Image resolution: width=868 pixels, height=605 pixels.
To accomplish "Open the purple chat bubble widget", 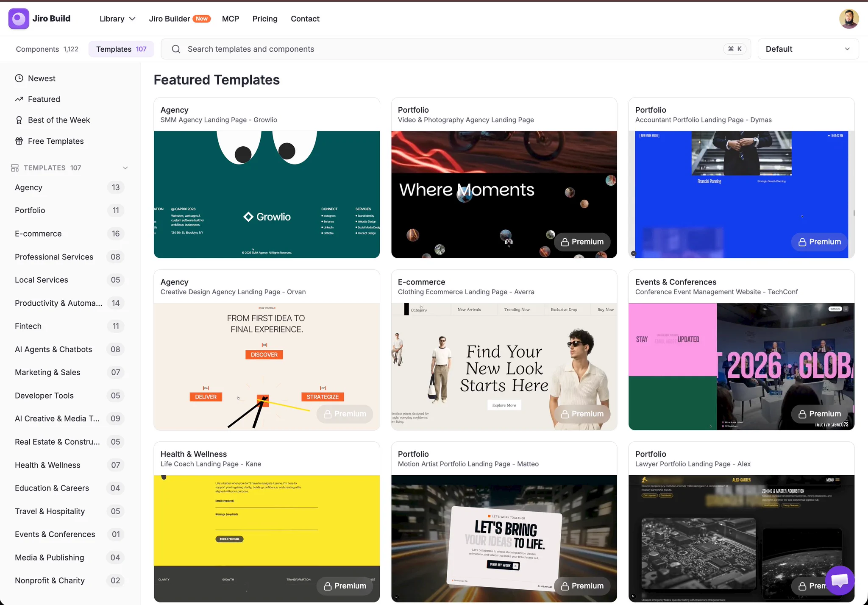I will [x=840, y=580].
